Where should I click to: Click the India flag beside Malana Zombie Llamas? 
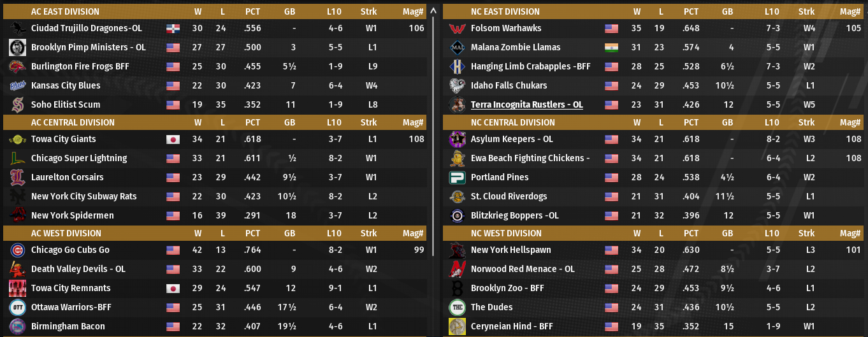[612, 48]
